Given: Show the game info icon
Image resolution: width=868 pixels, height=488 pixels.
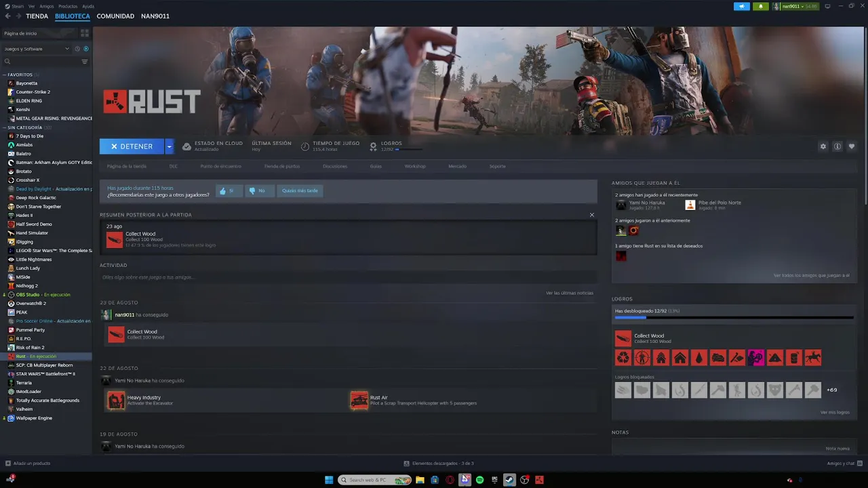Looking at the screenshot, I should coord(837,146).
